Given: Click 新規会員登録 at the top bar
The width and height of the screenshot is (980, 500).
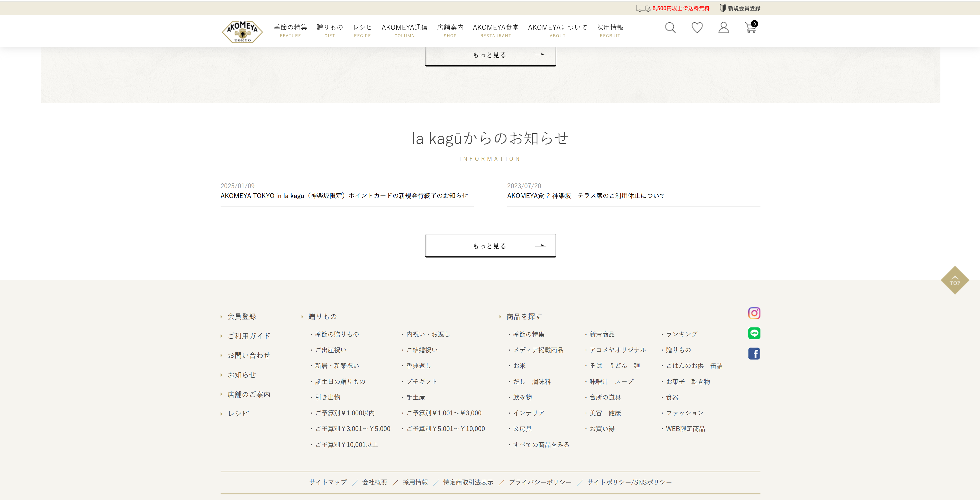Looking at the screenshot, I should click(740, 8).
